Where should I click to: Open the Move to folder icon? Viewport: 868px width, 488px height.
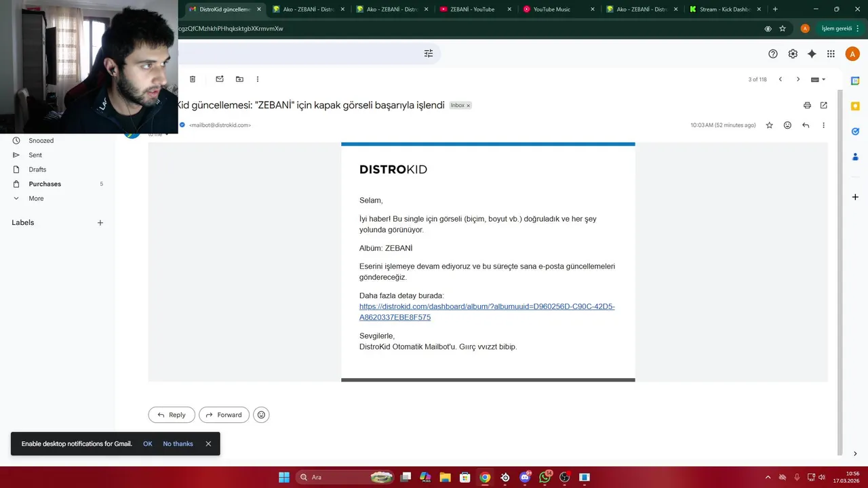click(x=239, y=79)
